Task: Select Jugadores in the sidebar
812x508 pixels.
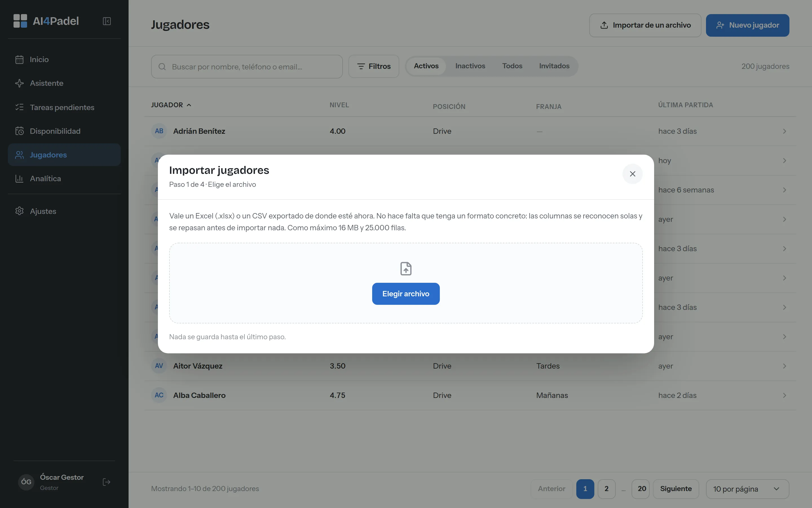Action: coord(64,155)
